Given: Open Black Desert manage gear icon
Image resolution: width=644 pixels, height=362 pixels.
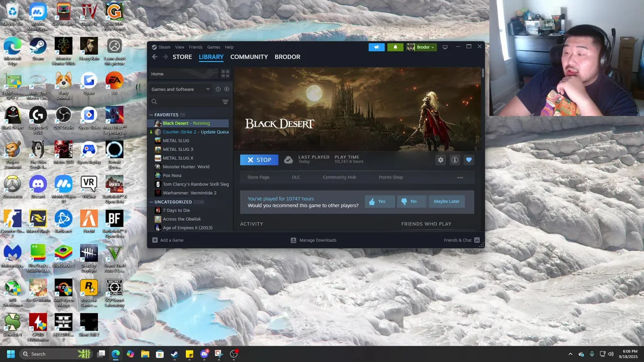Looking at the screenshot, I should 441,160.
